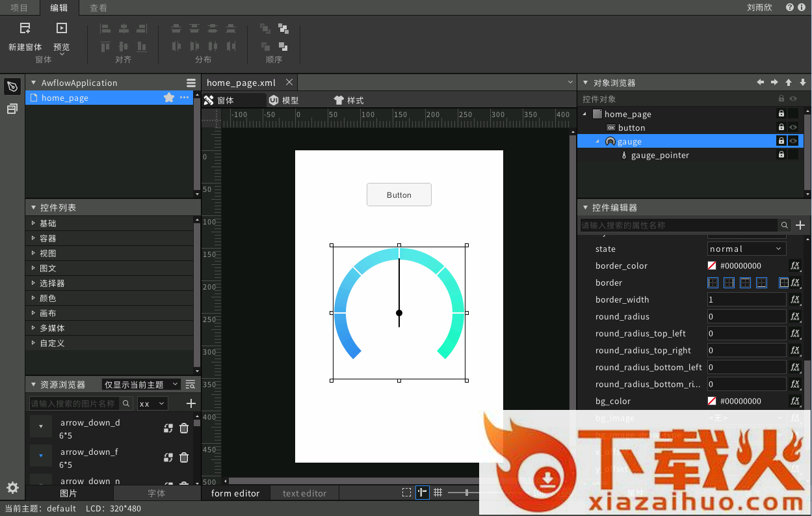812x516 pixels.
Task: Collapse the 控件列表 panel
Action: (33, 208)
